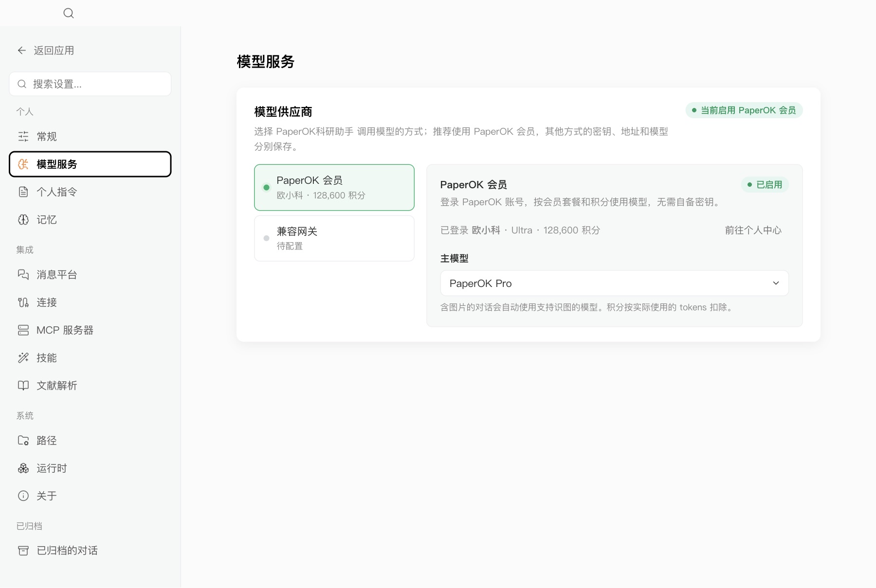
Task: Click the 已归档 sidebar group label
Action: click(29, 526)
